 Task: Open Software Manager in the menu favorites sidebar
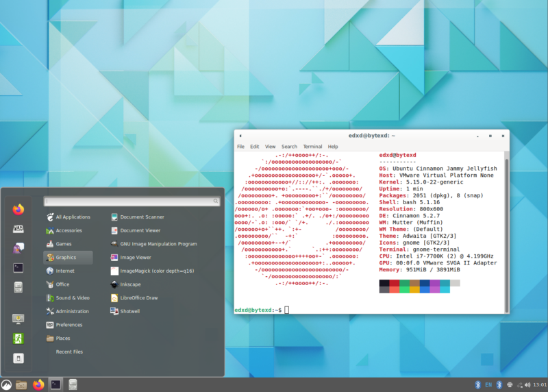pos(18,229)
